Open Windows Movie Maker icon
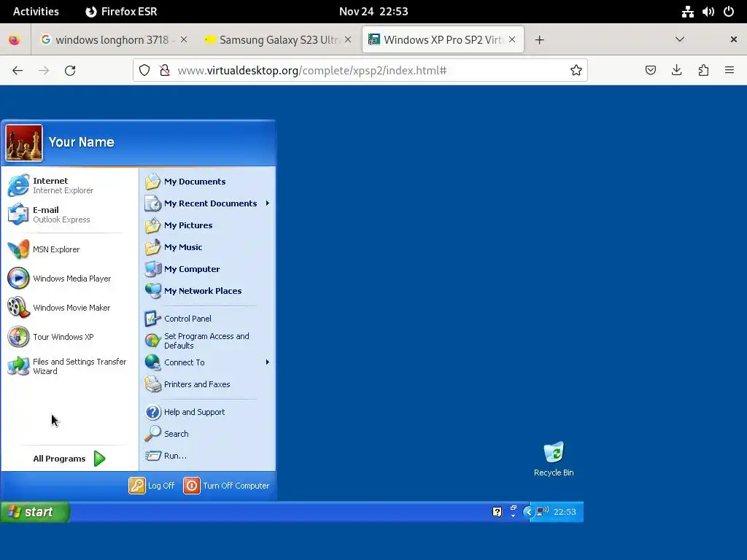This screenshot has height=560, width=747. click(18, 308)
